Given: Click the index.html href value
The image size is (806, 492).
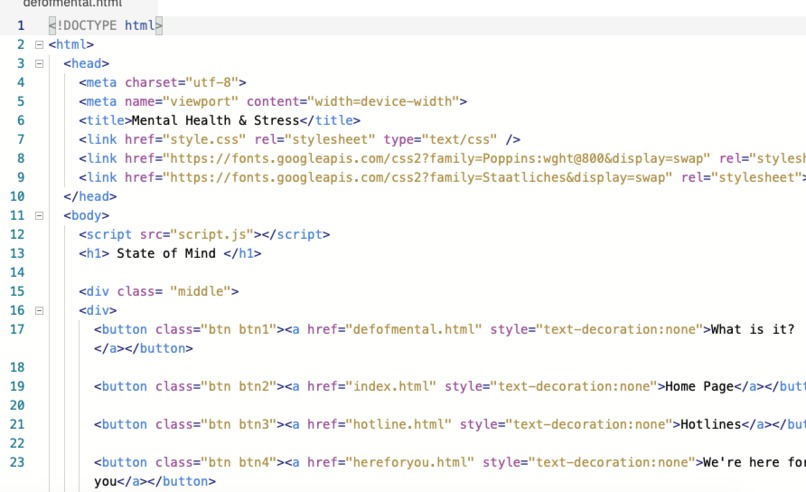Looking at the screenshot, I should [391, 387].
